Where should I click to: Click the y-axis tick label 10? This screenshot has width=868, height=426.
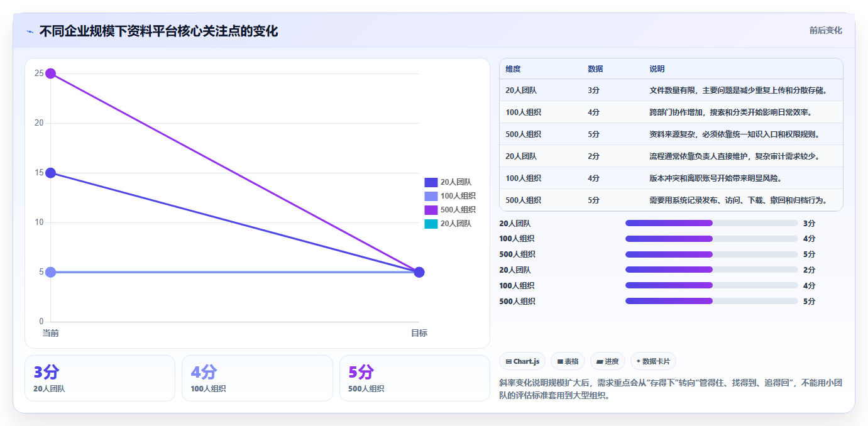39,222
